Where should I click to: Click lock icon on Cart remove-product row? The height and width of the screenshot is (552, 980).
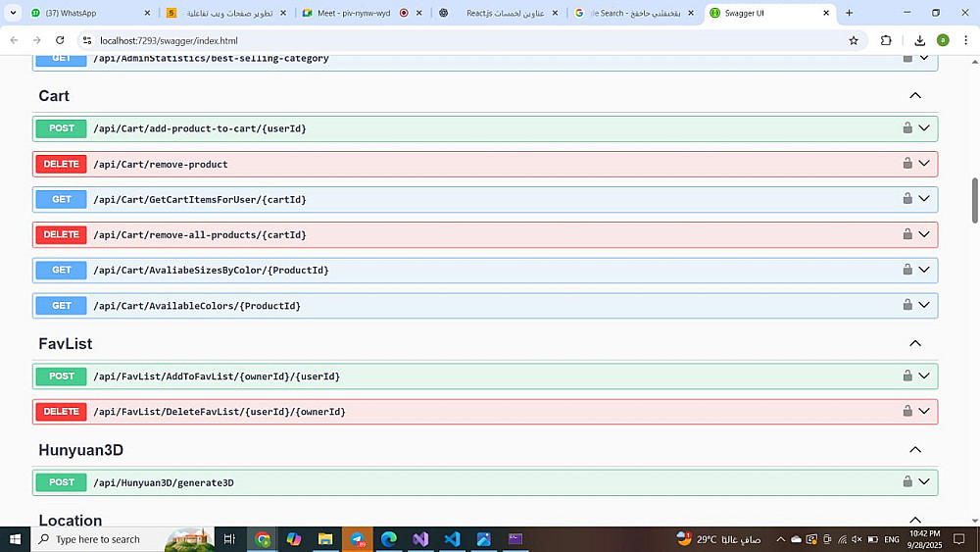[906, 163]
